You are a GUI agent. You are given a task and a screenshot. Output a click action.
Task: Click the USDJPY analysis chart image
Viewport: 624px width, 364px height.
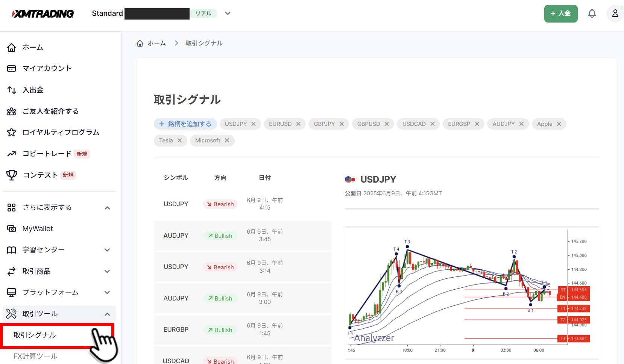pos(472,293)
